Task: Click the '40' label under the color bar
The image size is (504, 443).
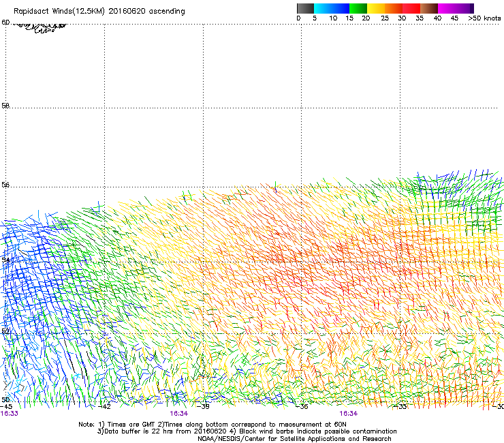Action: [x=437, y=18]
